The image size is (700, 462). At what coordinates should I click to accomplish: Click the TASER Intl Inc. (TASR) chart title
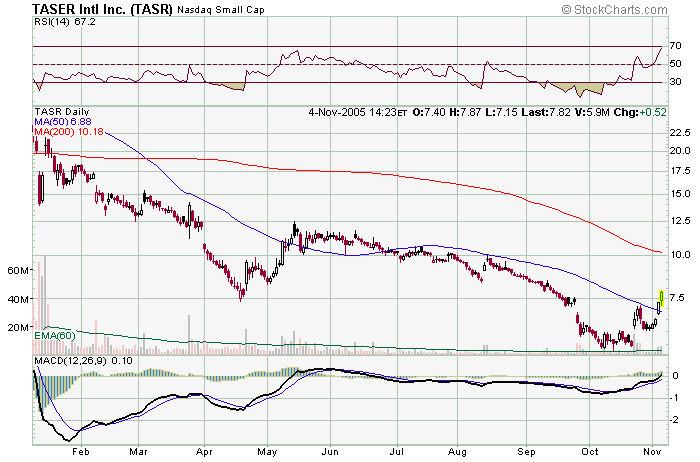click(x=102, y=9)
